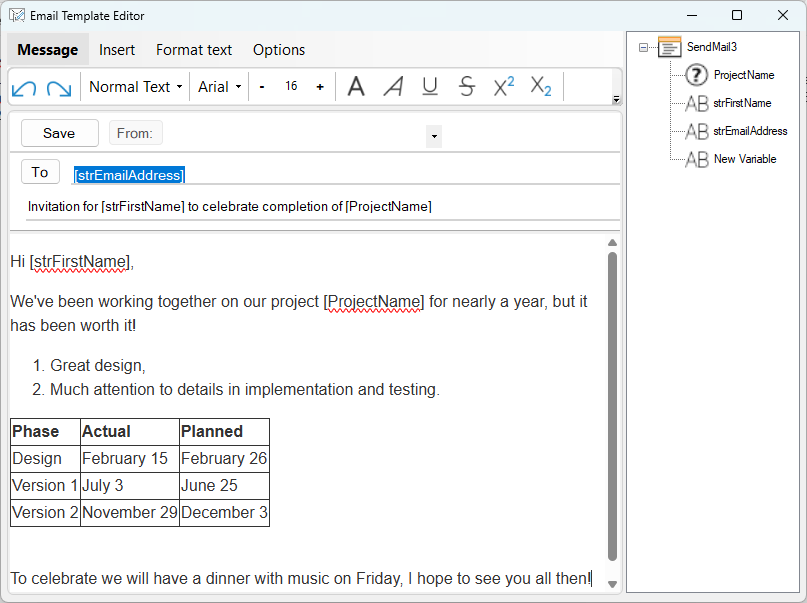
Task: Open the Format text menu
Action: [194, 49]
